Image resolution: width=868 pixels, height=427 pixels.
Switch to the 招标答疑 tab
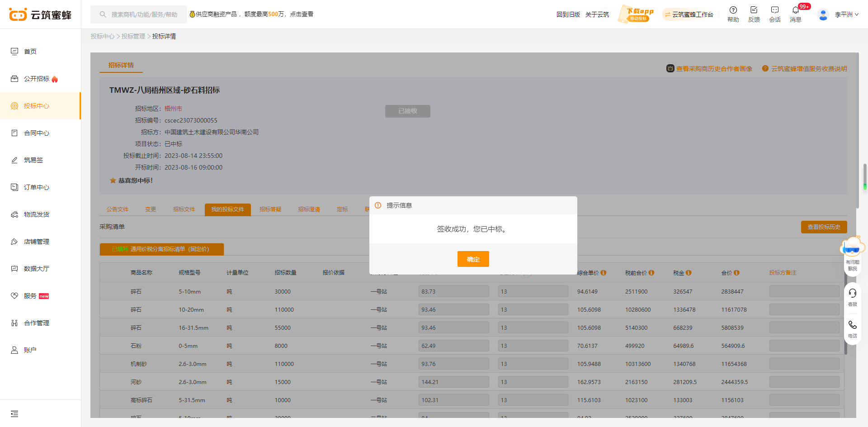[x=270, y=209]
